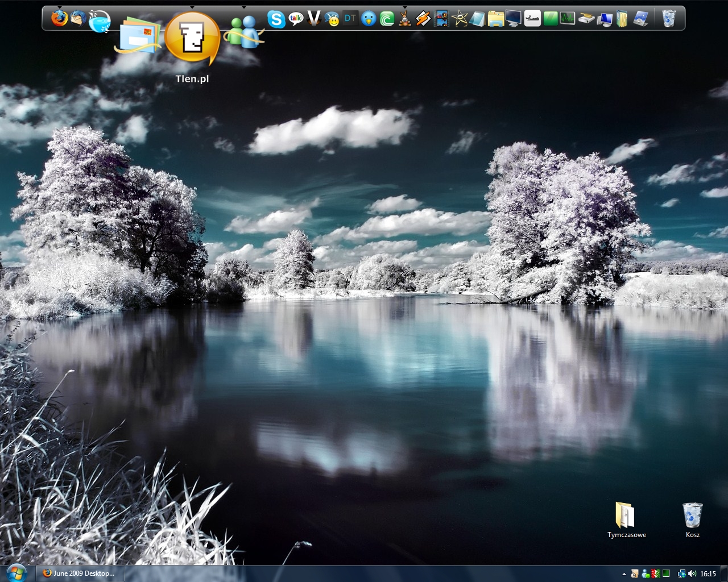Launch Firefox from the dock

pos(59,18)
